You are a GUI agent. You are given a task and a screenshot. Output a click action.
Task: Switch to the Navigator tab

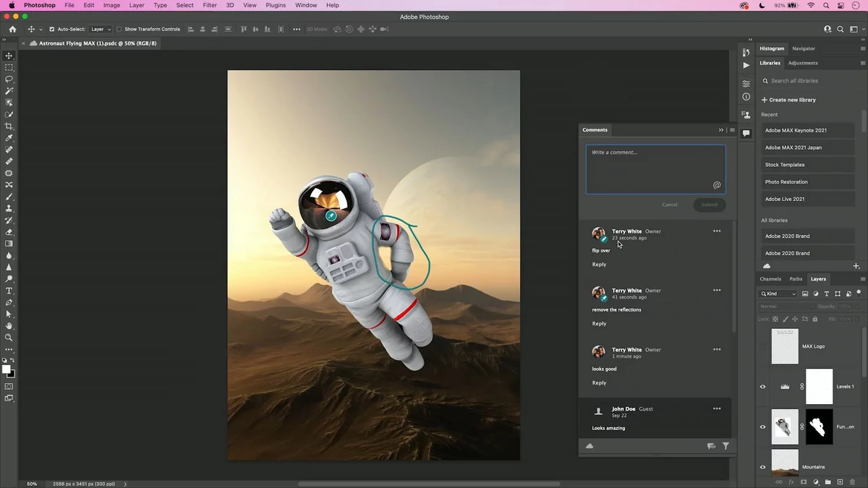[x=804, y=48]
